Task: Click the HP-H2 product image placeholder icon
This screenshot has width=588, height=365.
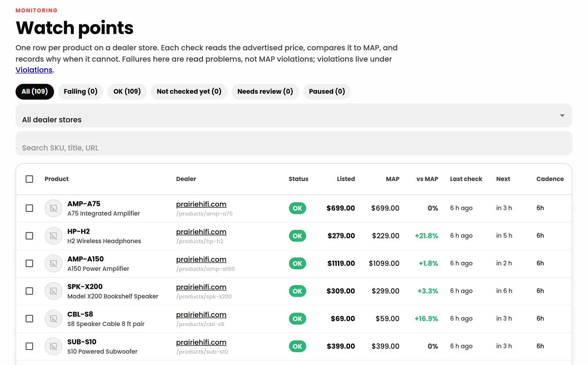Action: coord(53,236)
